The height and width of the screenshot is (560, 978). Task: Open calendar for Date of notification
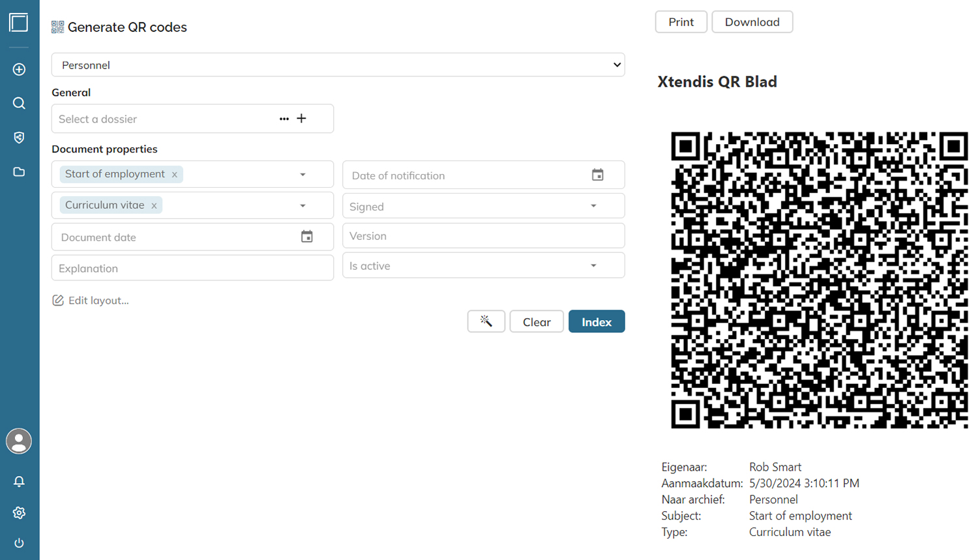pos(597,175)
